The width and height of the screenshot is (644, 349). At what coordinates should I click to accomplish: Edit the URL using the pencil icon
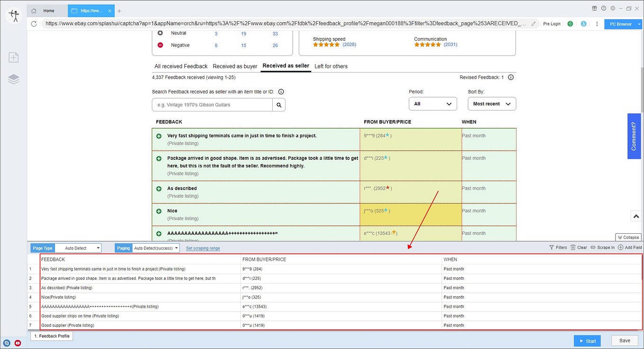[x=534, y=23]
